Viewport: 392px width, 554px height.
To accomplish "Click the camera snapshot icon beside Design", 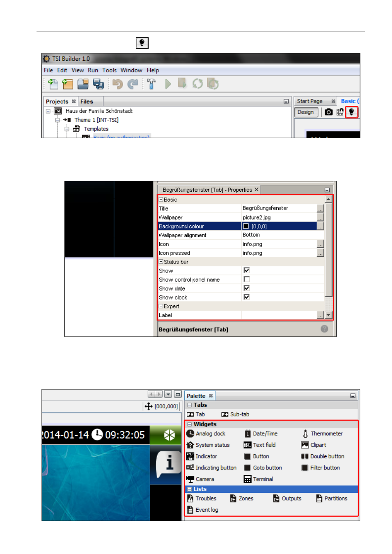I will [x=328, y=112].
